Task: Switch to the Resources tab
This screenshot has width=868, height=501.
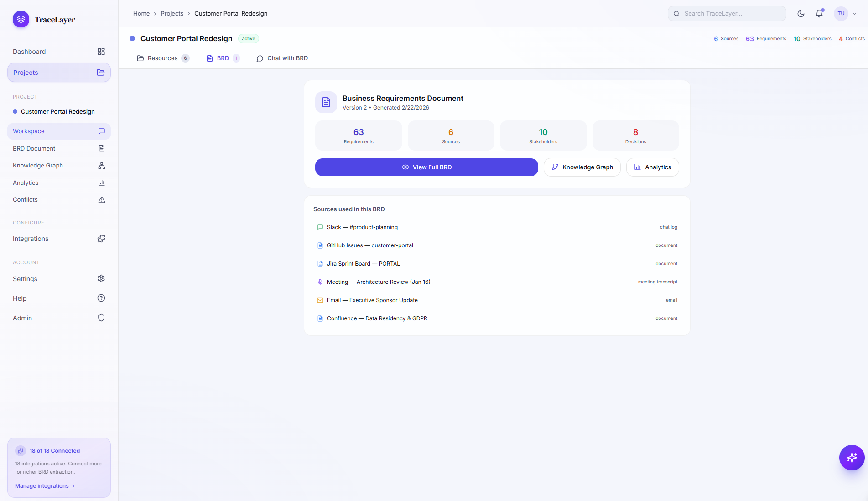Action: [x=163, y=58]
